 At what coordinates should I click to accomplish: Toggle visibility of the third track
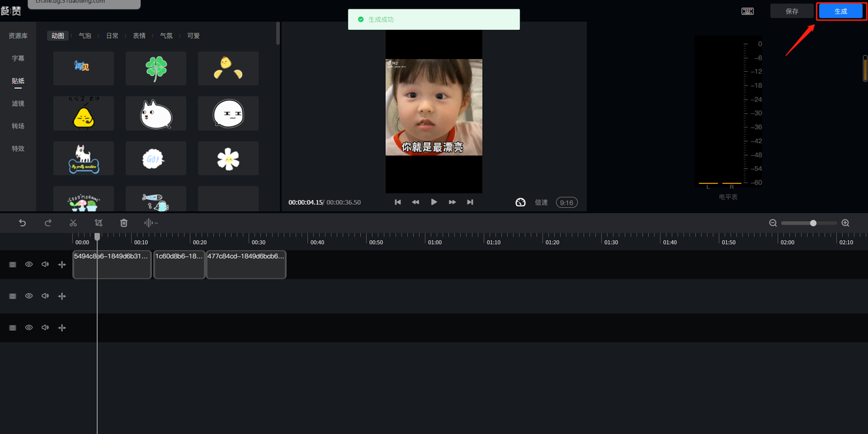coord(29,328)
